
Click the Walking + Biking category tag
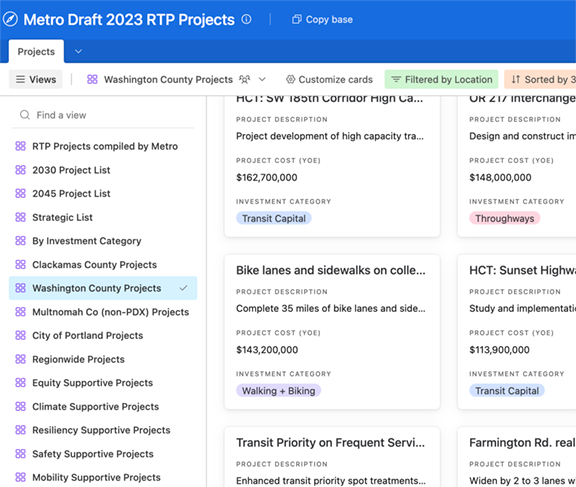pyautogui.click(x=278, y=390)
